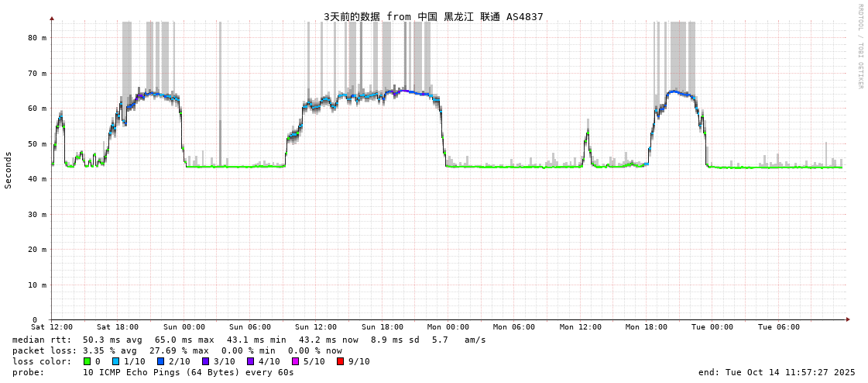Click the vertical Seconds axis label
This screenshot has height=383, width=868.
coord(9,170)
